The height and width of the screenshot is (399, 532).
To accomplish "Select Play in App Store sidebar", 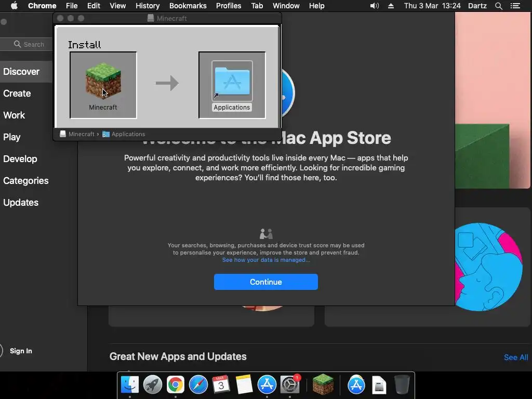I will click(x=12, y=137).
